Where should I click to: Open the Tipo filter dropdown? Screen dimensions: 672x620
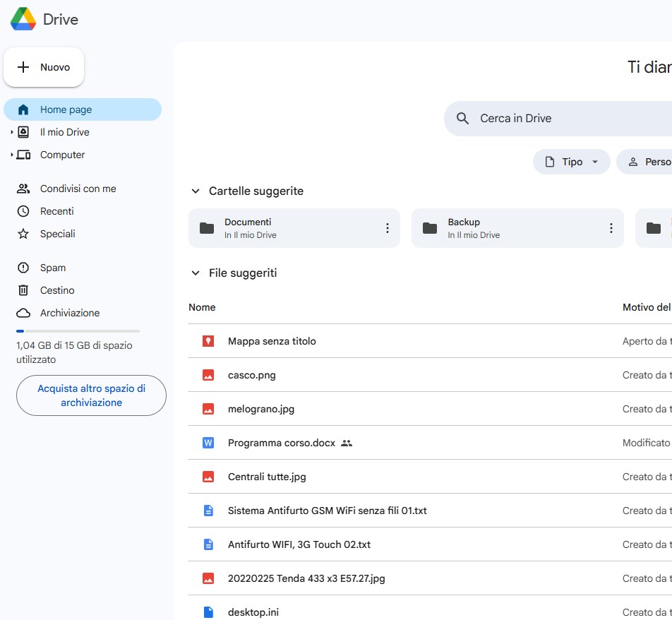(572, 161)
